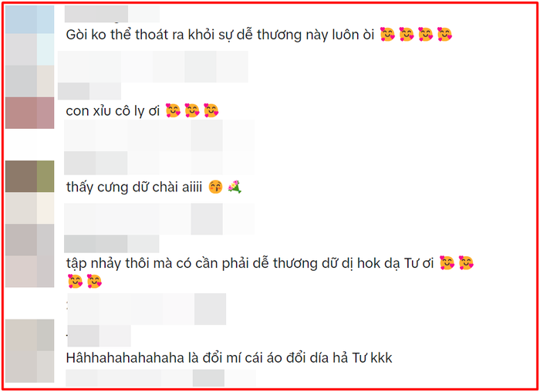Click the comment starting 'Hâhhahahahahaha là đổi'
Image resolution: width=540 pixels, height=392 pixels.
[x=229, y=358]
